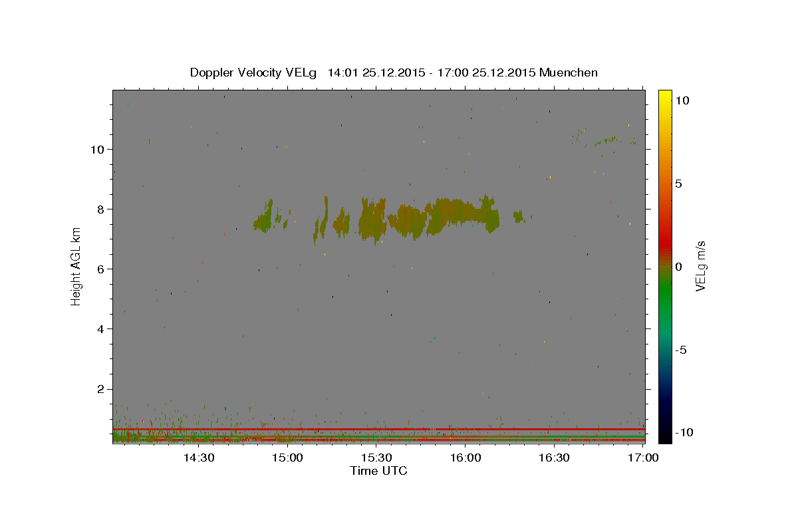
Task: Click the 17:00 time tick label
Action: click(x=642, y=458)
